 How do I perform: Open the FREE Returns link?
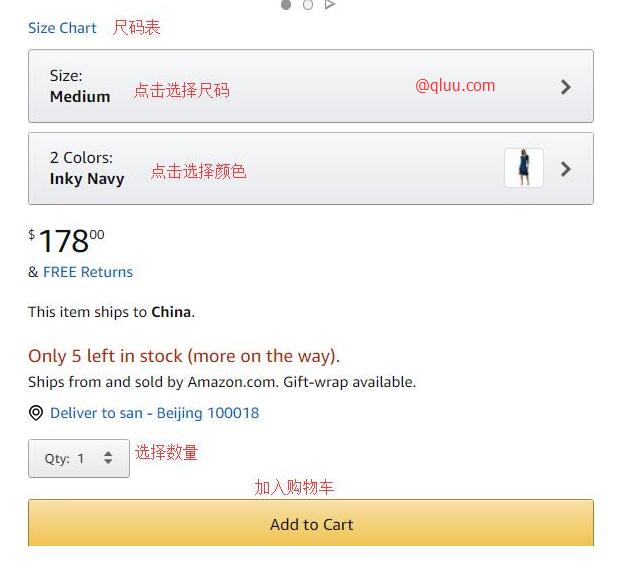click(x=88, y=272)
